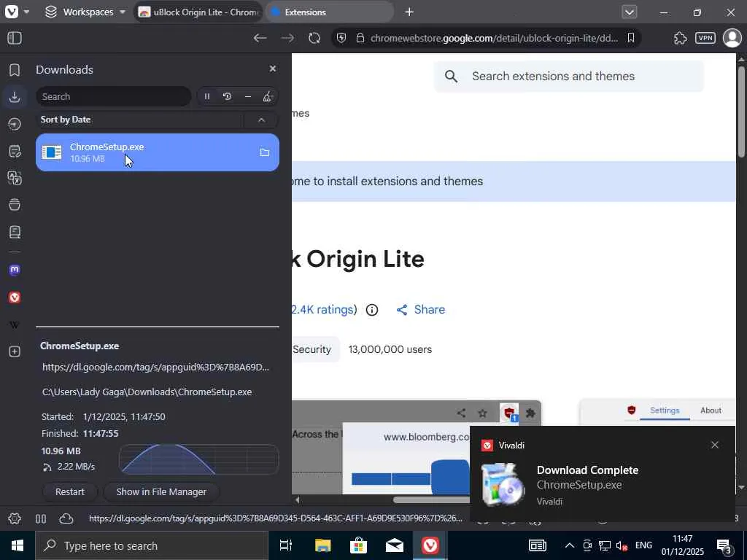The height and width of the screenshot is (560, 747).
Task: Click Search extensions and themes field
Action: (569, 76)
